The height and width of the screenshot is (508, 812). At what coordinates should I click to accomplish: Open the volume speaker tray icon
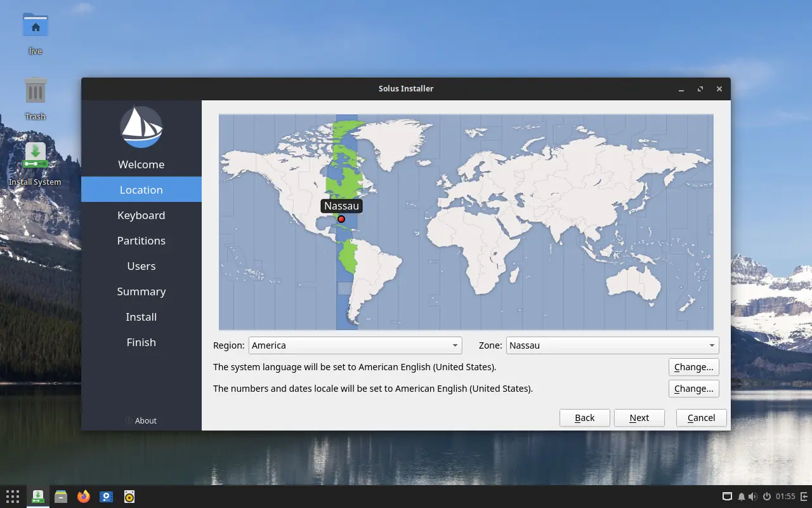coord(753,497)
